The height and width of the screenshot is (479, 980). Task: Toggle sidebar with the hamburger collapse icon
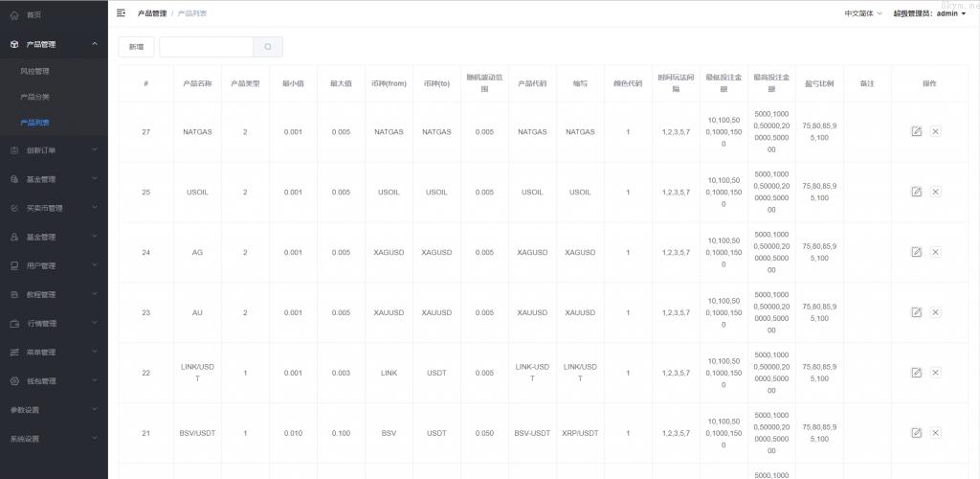click(121, 13)
